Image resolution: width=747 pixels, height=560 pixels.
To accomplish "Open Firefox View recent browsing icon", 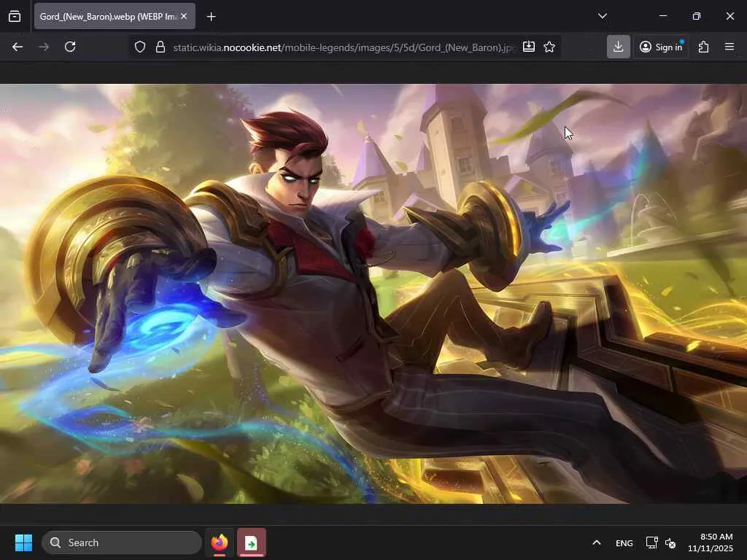I will [15, 16].
